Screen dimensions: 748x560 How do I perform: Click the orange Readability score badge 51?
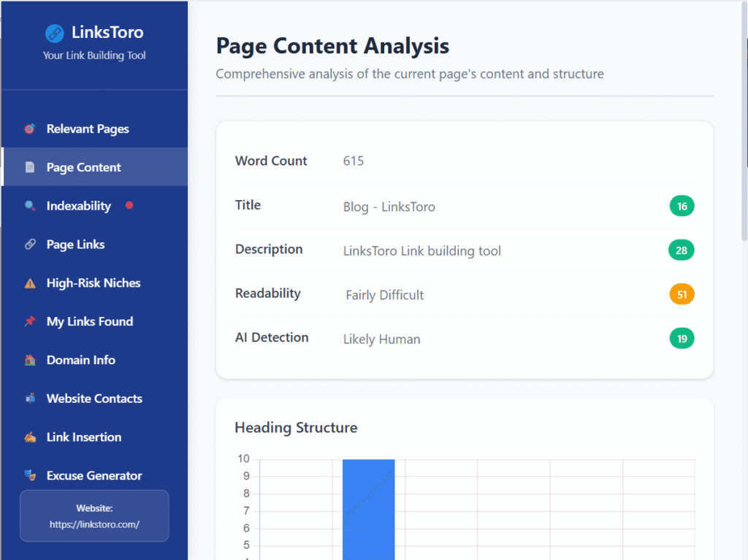(x=682, y=294)
